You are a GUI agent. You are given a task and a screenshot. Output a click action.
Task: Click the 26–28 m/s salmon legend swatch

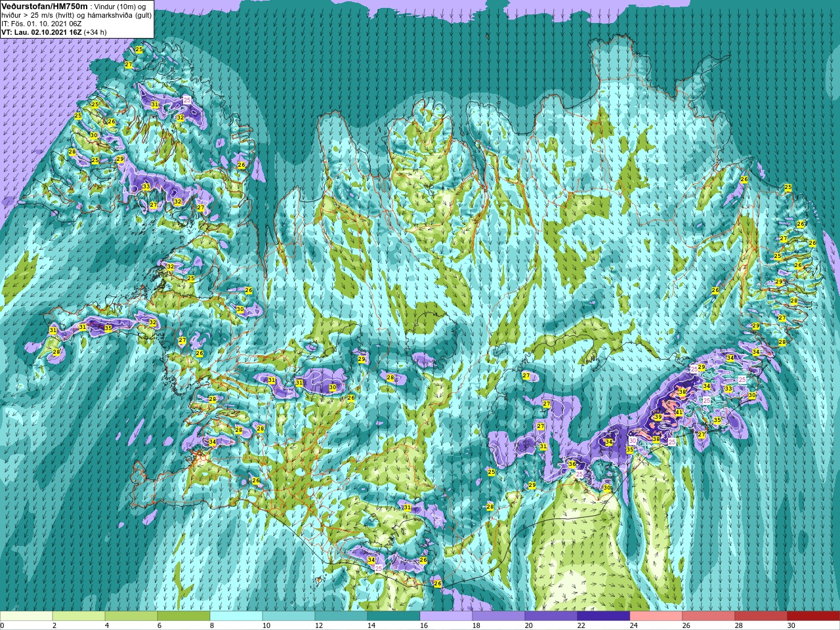coord(709,616)
